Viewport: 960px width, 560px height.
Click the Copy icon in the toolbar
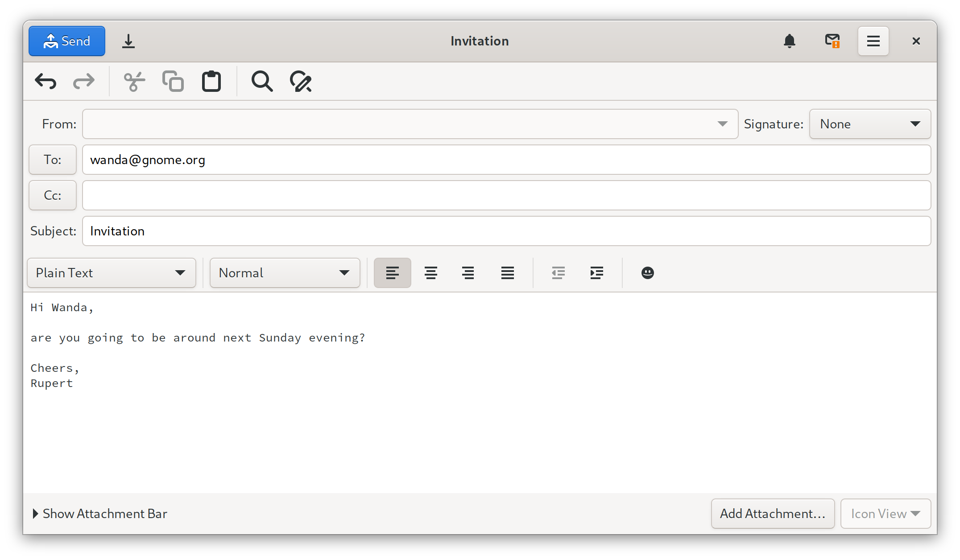tap(173, 82)
